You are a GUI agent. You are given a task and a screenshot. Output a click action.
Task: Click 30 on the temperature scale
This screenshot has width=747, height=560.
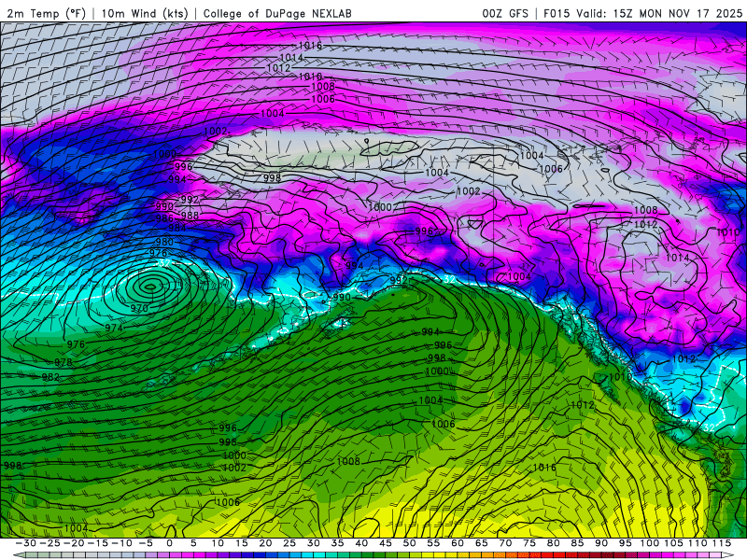[314, 543]
